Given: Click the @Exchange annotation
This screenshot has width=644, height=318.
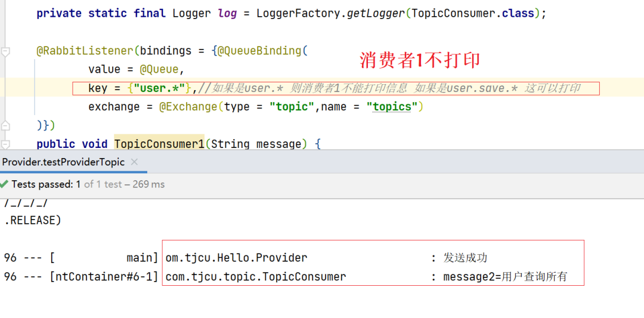Looking at the screenshot, I should (x=189, y=107).
